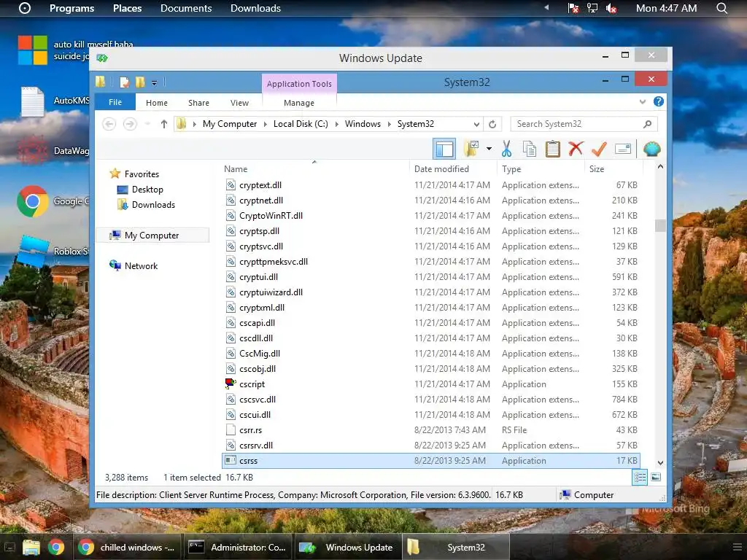Click the Cut scissors icon
747x560 pixels.
[x=506, y=149]
